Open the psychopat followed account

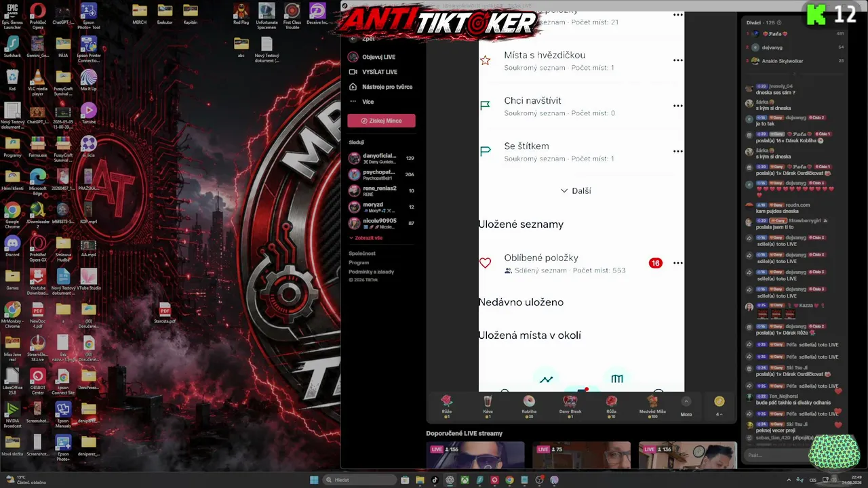pyautogui.click(x=381, y=174)
